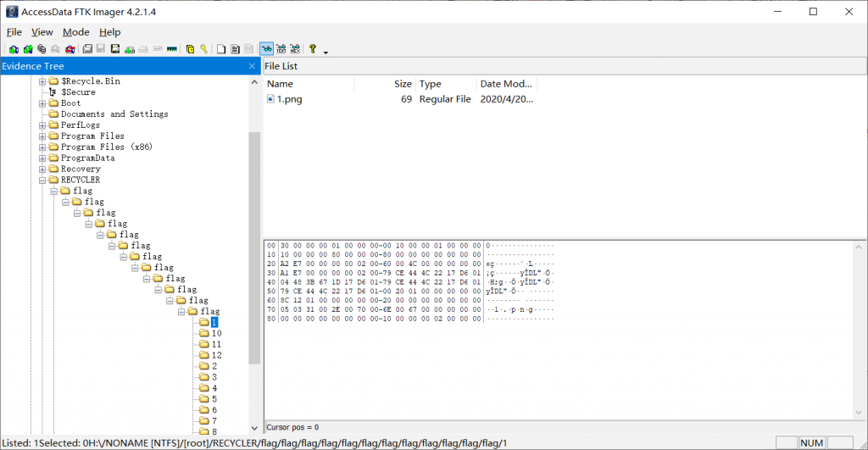Image resolution: width=868 pixels, height=450 pixels.
Task: Click the greyed Remove Evidence Item icon
Action: [x=55, y=49]
